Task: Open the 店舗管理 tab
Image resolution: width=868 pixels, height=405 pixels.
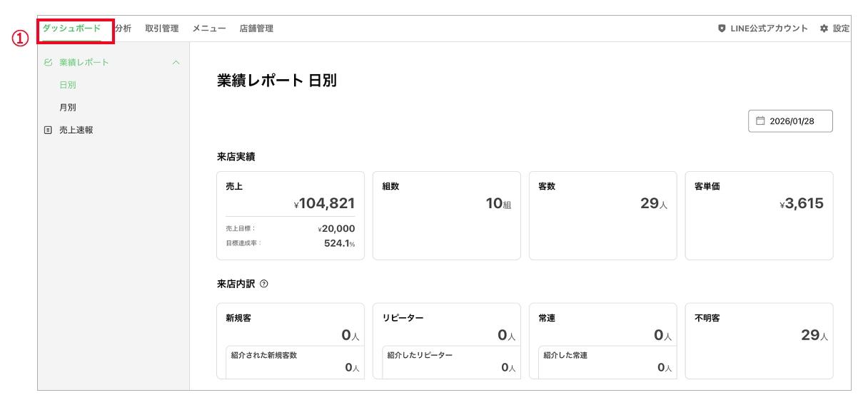Action: [256, 29]
